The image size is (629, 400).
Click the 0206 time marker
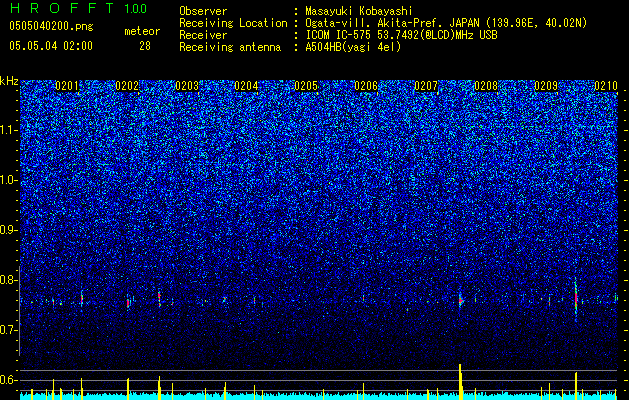coord(366,86)
